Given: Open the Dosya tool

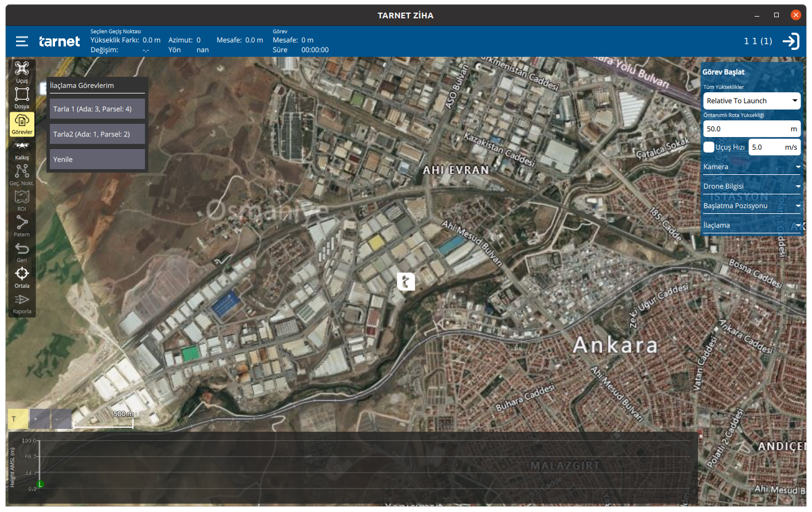Looking at the screenshot, I should (x=22, y=97).
